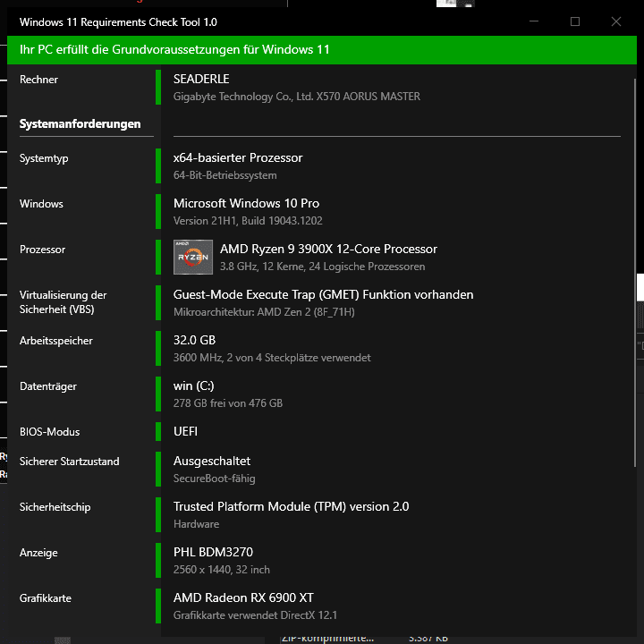
Task: Close the Windows 11 Requirements Check Tool
Action: 616,21
